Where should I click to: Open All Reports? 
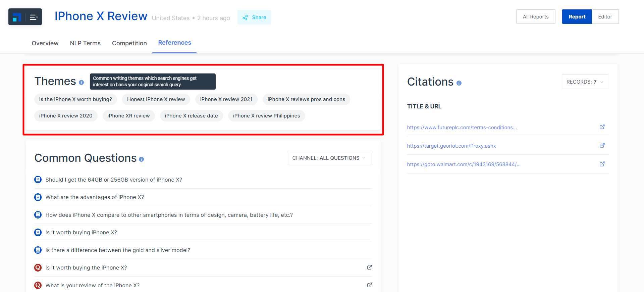coord(536,17)
